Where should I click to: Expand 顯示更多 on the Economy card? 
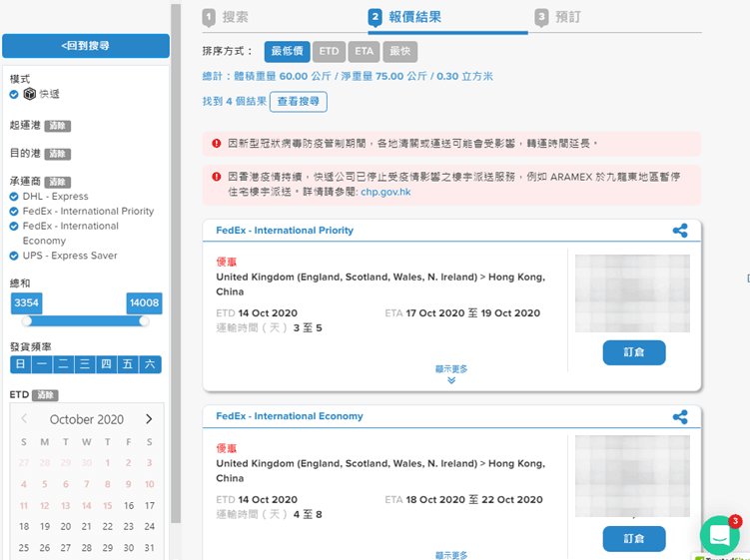tap(451, 555)
